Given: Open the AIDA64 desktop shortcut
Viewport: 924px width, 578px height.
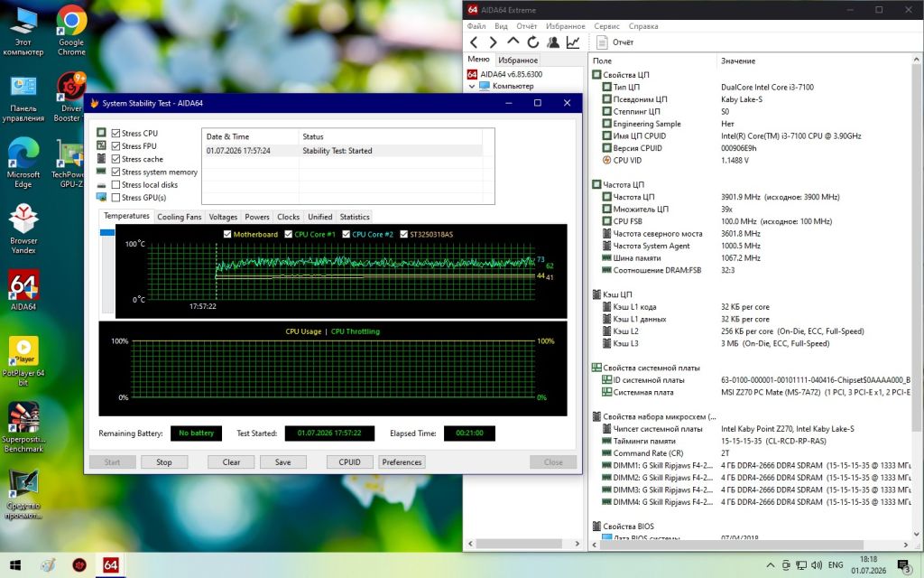Looking at the screenshot, I should (x=23, y=290).
